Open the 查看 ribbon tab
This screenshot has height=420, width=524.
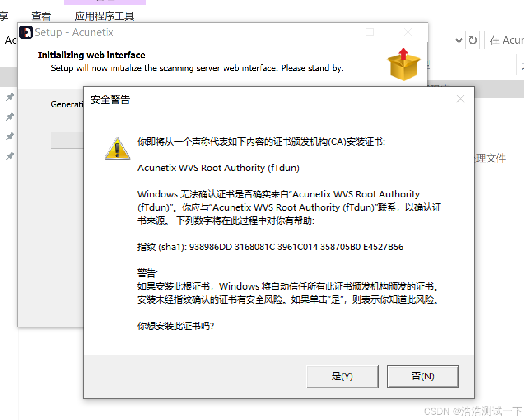coord(41,16)
